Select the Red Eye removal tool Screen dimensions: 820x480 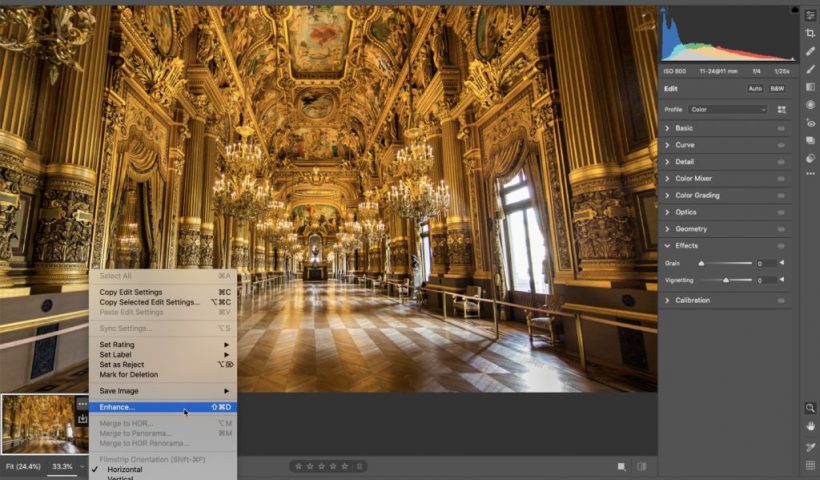(810, 123)
